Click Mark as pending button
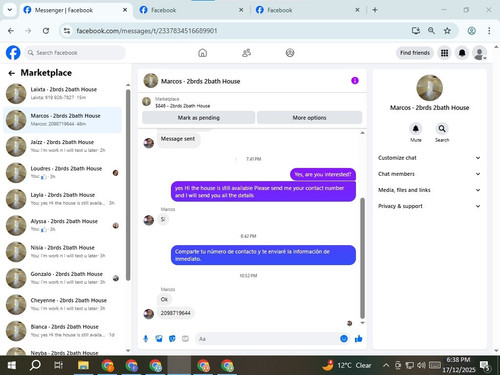The height and width of the screenshot is (375, 500). (199, 117)
